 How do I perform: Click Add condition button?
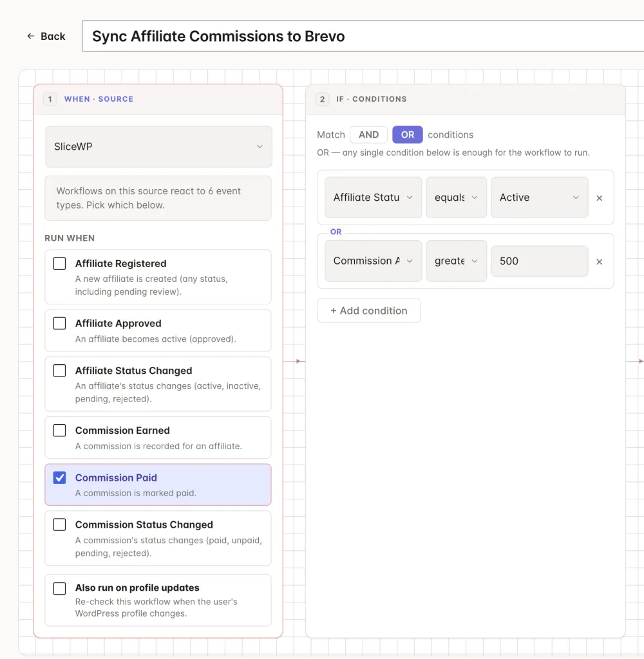368,311
